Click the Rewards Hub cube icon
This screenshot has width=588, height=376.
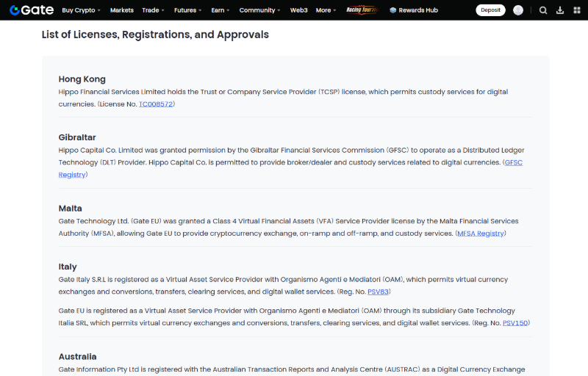pos(392,10)
